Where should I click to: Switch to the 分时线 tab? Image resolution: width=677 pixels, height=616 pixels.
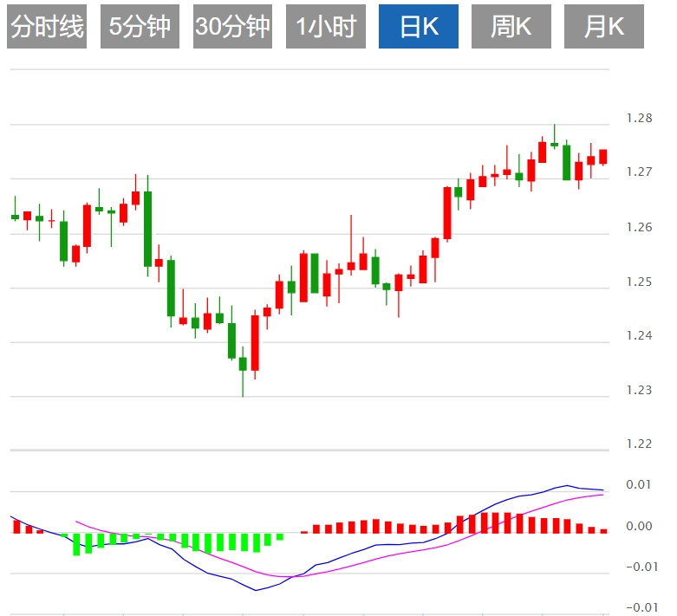coord(47,27)
